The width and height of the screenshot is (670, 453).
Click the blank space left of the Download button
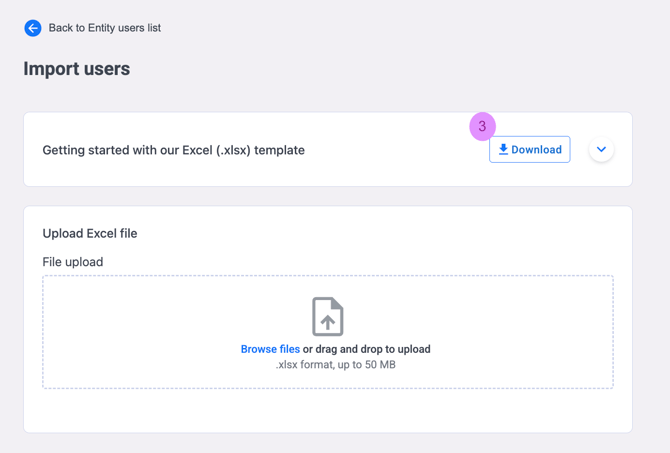[x=400, y=150]
